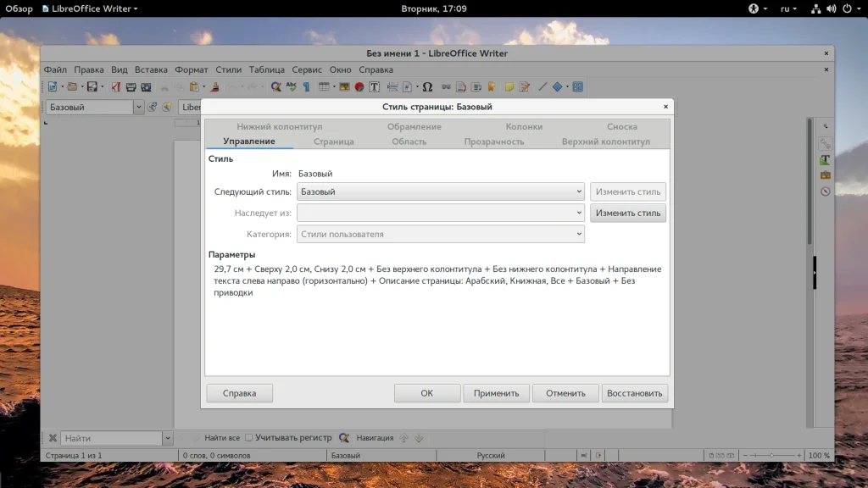Screen dimensions: 868x488
Task: Open the sidebar Navigator compass icon
Action: pos(825,191)
